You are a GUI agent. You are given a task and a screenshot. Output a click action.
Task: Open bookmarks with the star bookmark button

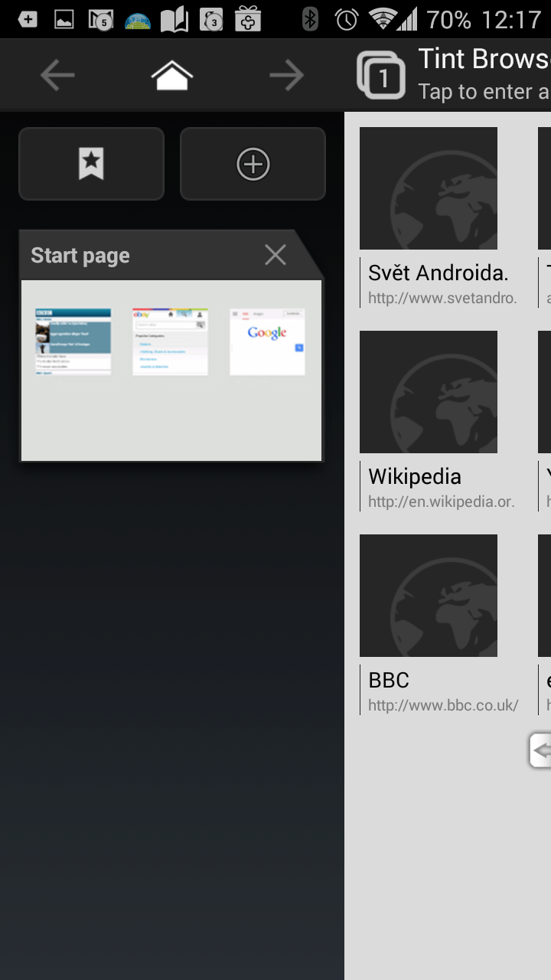click(x=91, y=164)
